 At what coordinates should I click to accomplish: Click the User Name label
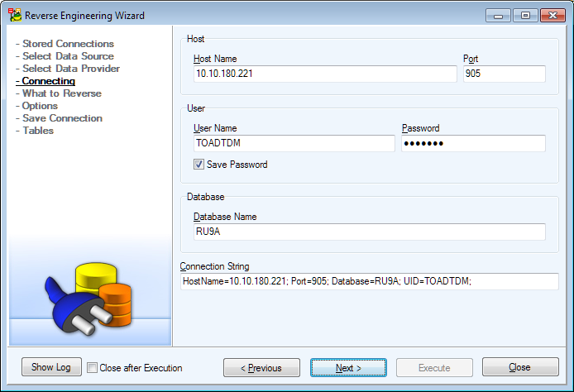(215, 128)
